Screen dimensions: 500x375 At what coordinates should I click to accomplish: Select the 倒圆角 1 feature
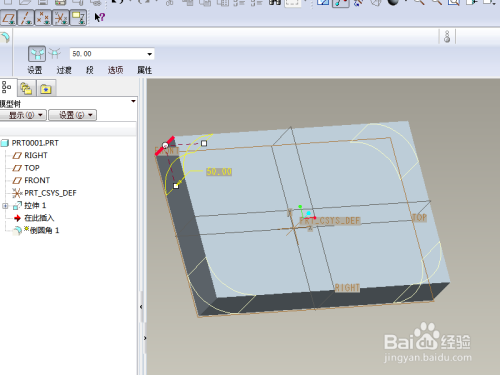tap(45, 231)
